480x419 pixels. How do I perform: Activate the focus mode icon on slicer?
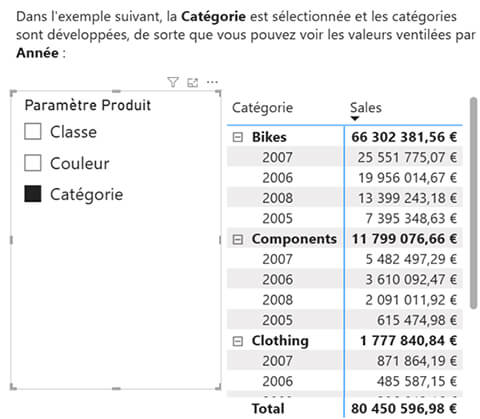click(193, 82)
